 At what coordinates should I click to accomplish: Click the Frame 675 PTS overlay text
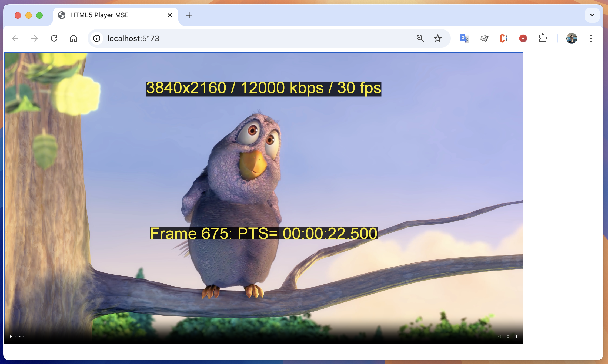point(264,234)
